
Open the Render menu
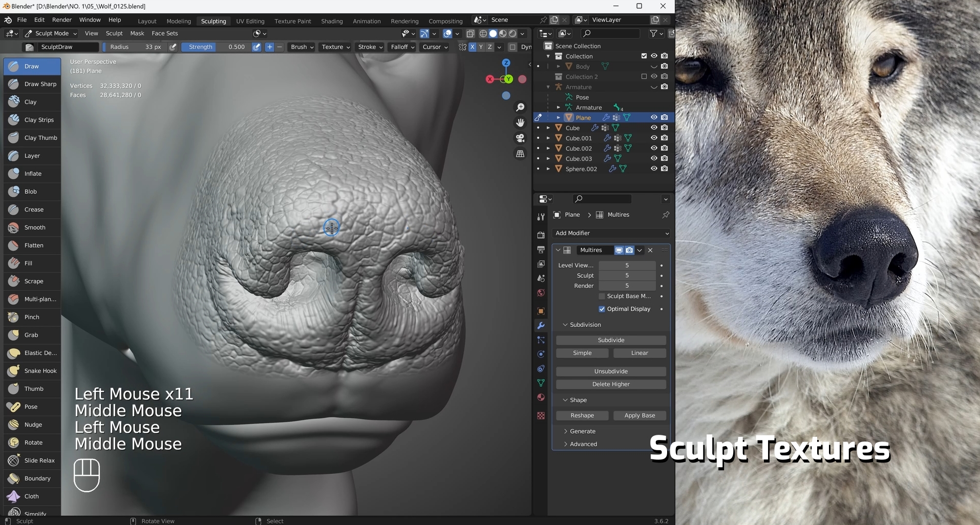[62, 19]
